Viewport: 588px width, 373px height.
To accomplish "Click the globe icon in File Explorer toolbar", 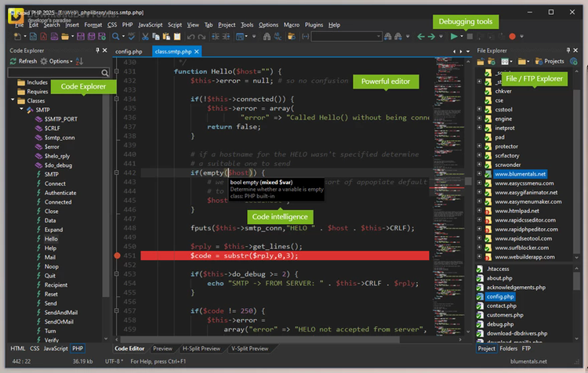I will [x=573, y=61].
